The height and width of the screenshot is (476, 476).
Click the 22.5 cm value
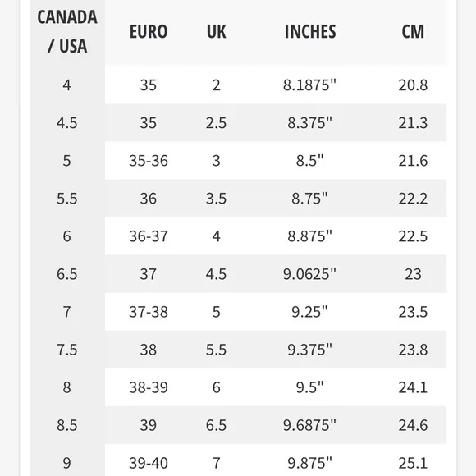click(x=413, y=236)
